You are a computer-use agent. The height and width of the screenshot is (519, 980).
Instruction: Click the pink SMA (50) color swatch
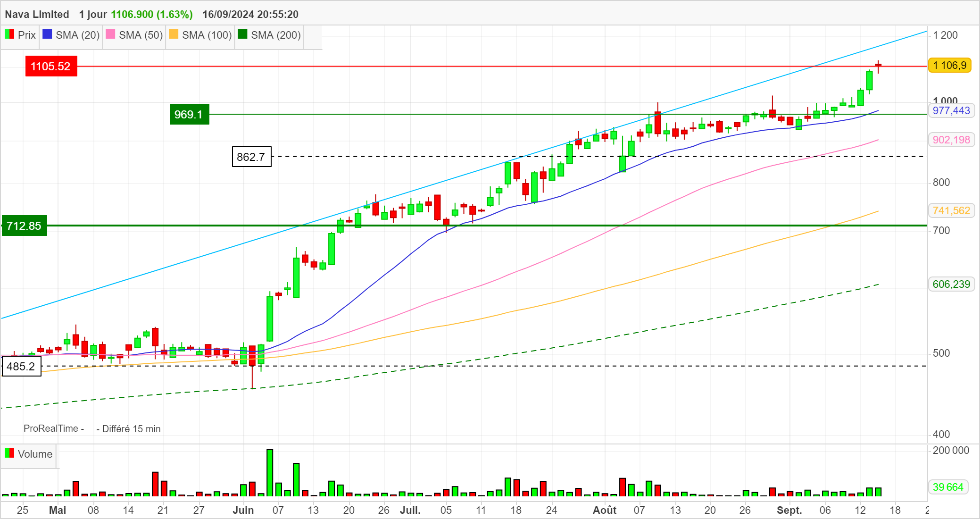pos(110,34)
